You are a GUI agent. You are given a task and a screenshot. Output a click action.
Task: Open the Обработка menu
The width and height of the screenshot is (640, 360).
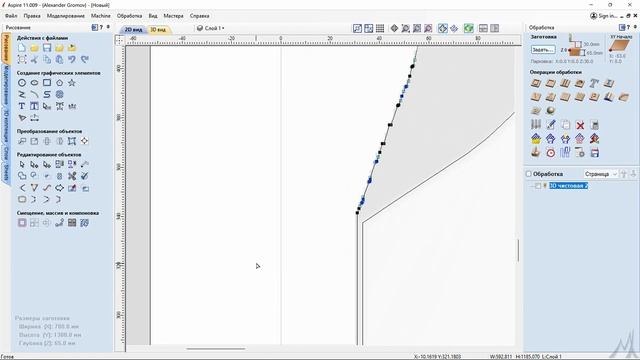[x=129, y=16]
